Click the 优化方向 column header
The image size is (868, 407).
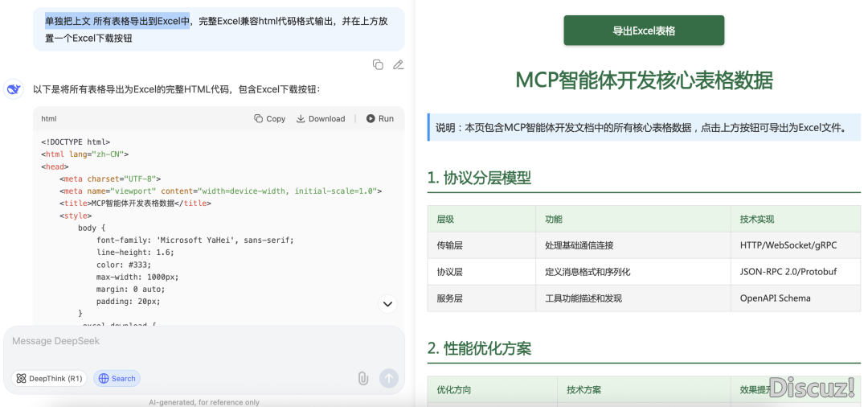pyautogui.click(x=493, y=389)
